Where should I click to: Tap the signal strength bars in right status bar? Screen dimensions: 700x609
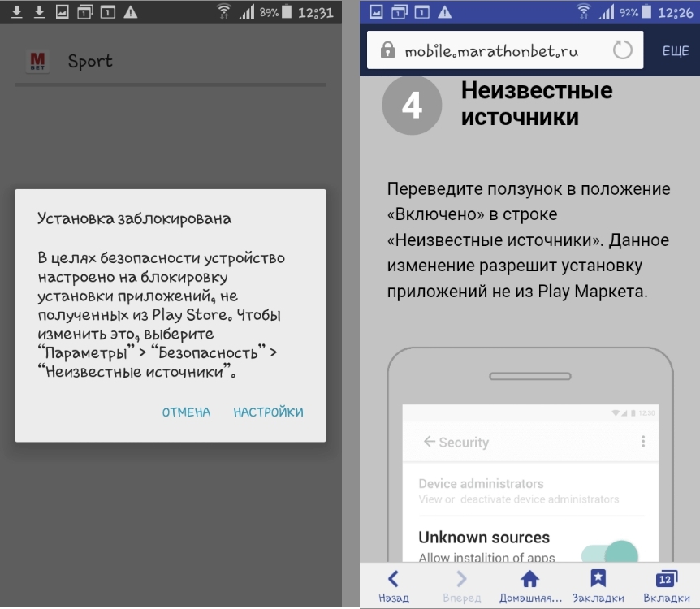pyautogui.click(x=607, y=12)
